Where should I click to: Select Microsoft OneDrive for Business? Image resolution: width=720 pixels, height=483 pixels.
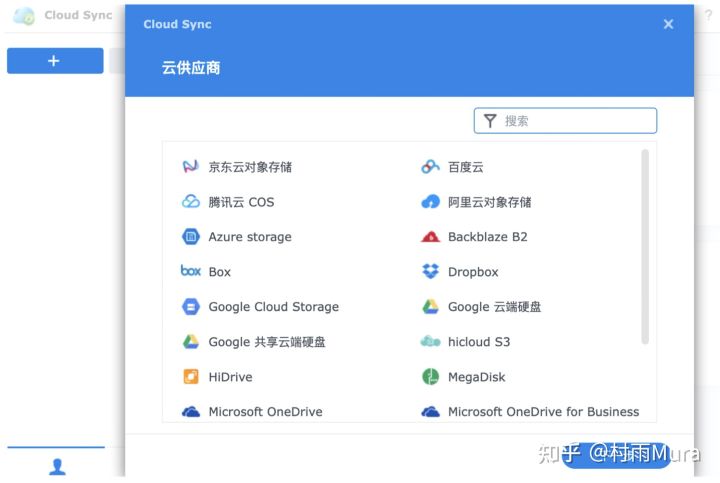543,412
